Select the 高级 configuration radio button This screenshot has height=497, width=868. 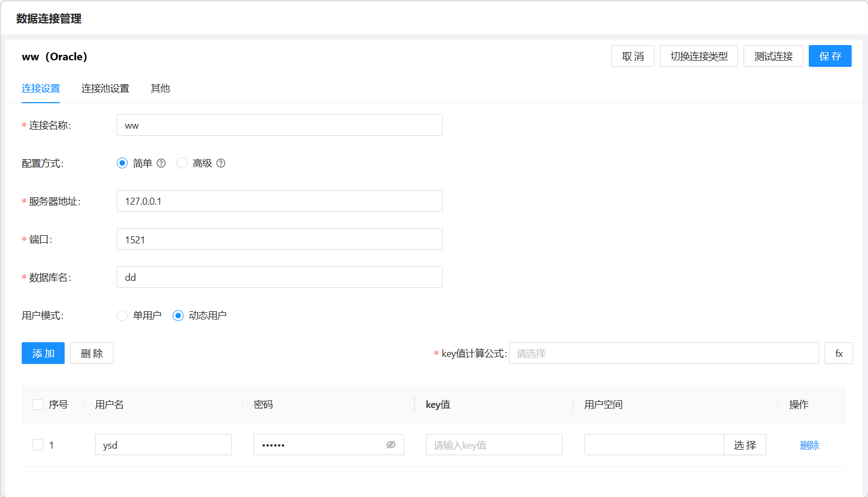tap(182, 163)
